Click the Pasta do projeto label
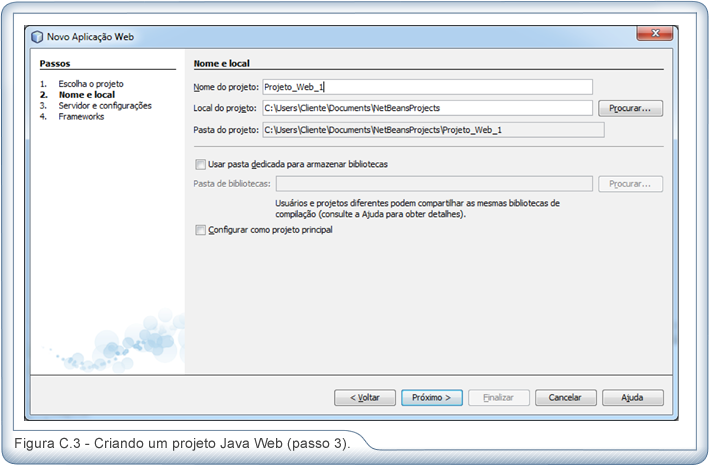This screenshot has height=466, width=710. 226,130
